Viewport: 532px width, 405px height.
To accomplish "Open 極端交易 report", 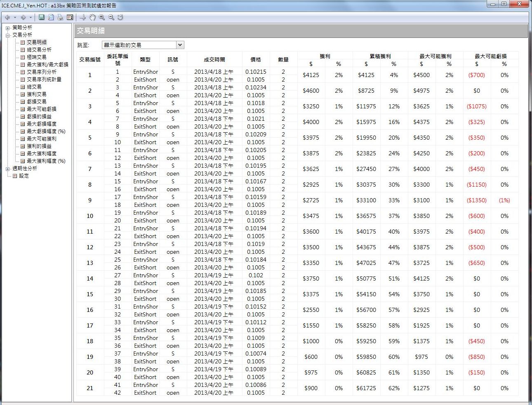I will click(x=37, y=57).
